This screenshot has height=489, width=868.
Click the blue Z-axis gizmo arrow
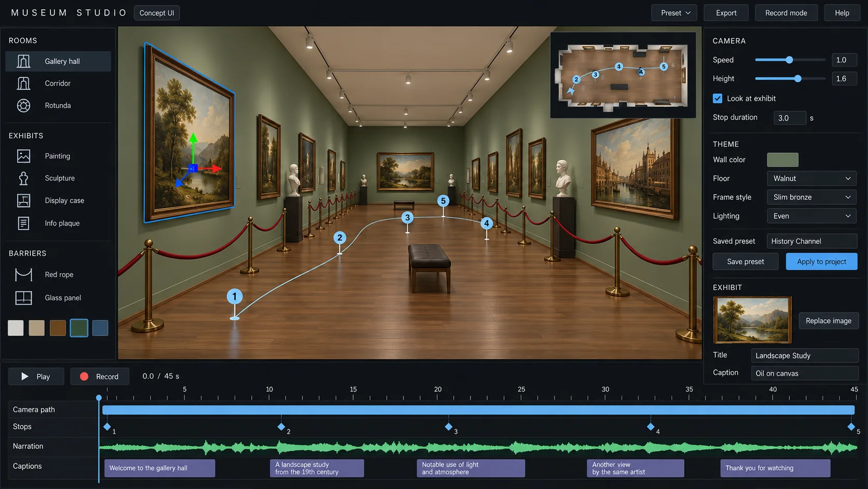click(179, 182)
